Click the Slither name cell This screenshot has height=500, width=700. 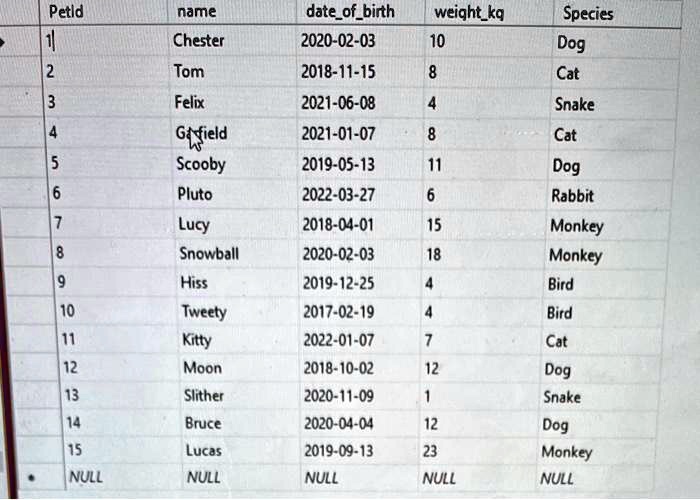click(x=203, y=395)
